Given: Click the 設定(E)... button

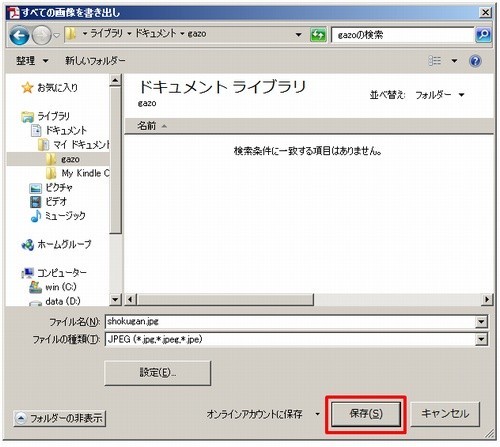Looking at the screenshot, I should click(x=158, y=373).
